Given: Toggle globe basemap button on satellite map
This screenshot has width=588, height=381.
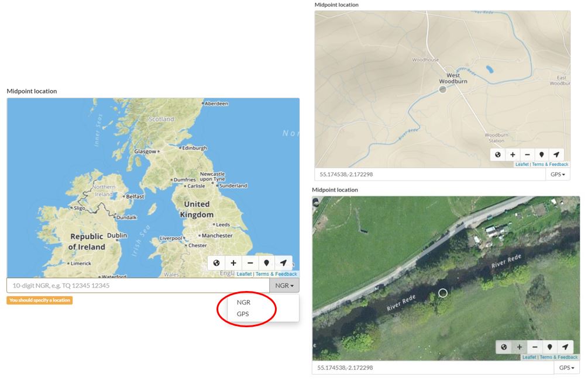Looking at the screenshot, I should click(x=504, y=347).
